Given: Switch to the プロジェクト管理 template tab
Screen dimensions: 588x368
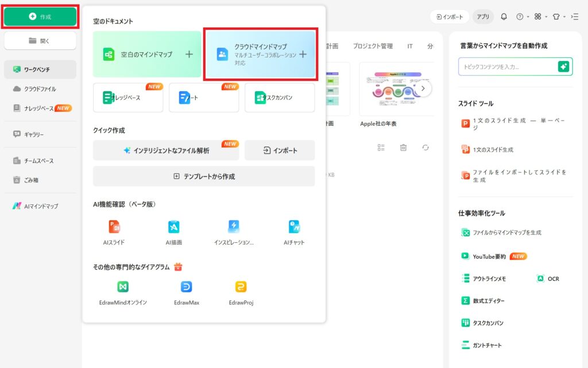Looking at the screenshot, I should (373, 46).
